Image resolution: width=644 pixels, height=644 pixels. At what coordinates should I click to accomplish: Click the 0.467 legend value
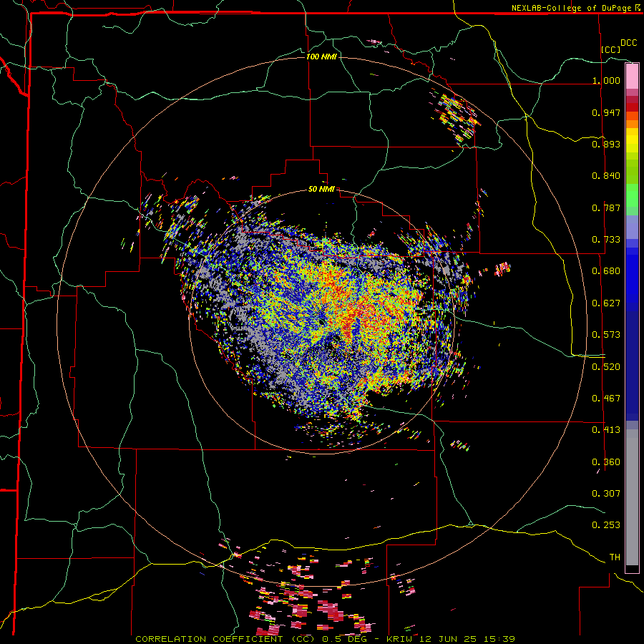[x=606, y=399]
